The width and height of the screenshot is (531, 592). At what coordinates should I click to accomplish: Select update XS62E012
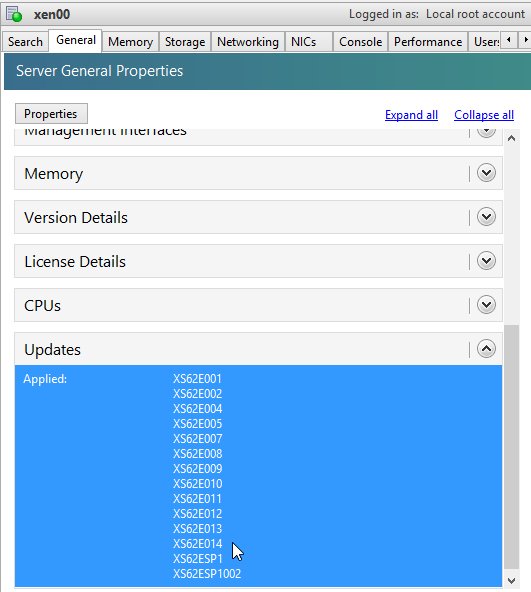coord(198,513)
